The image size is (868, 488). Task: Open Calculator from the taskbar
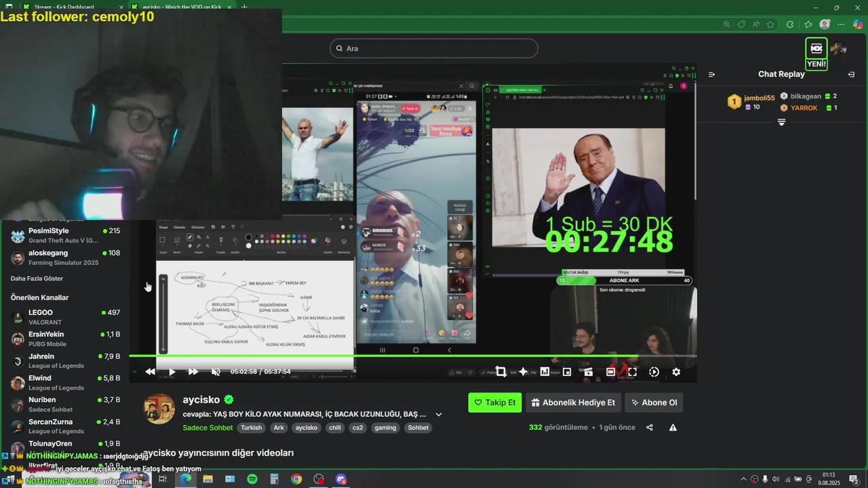point(274,479)
